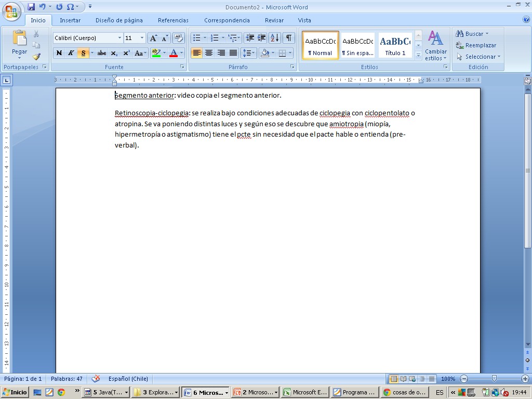The height and width of the screenshot is (399, 532).
Task: Apply subscript formatting
Action: tap(114, 53)
